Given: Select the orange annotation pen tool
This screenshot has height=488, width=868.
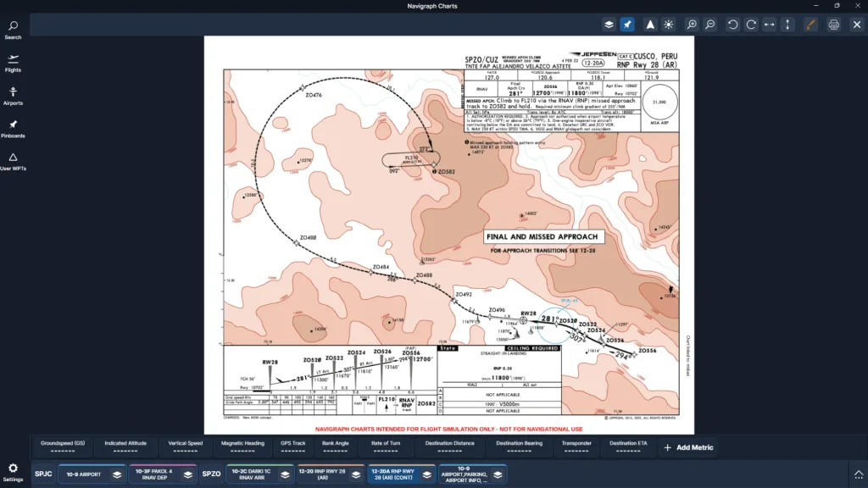Looking at the screenshot, I should pyautogui.click(x=811, y=25).
